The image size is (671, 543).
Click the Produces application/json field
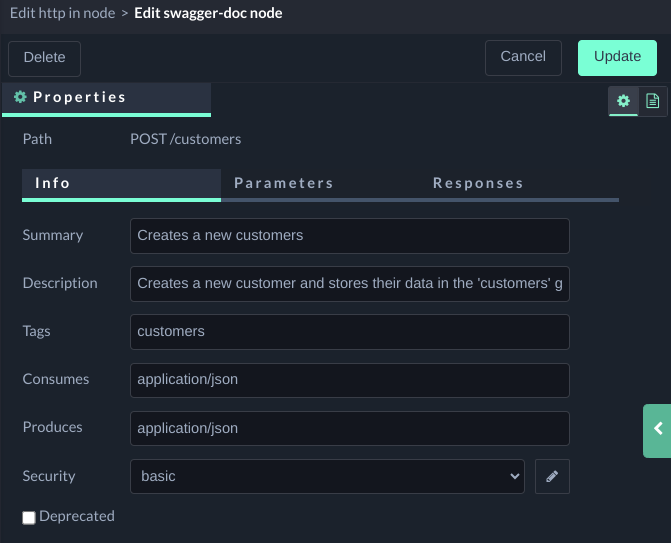(349, 428)
